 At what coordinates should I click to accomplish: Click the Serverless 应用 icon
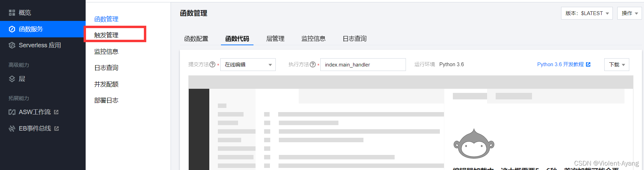click(x=12, y=45)
